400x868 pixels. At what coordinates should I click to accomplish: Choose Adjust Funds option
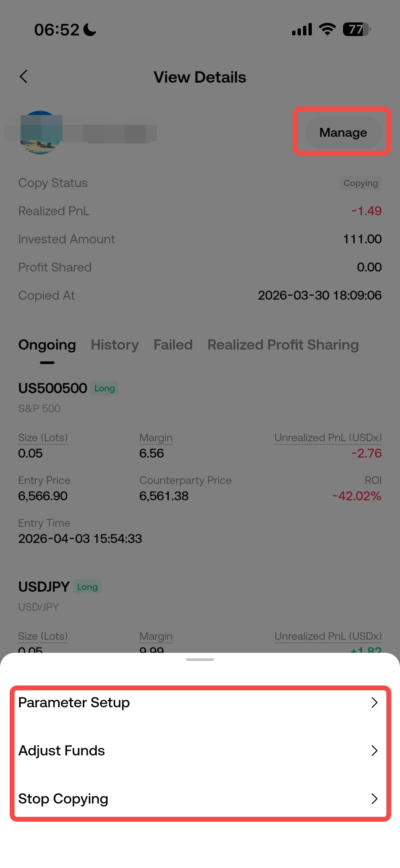pyautogui.click(x=62, y=751)
